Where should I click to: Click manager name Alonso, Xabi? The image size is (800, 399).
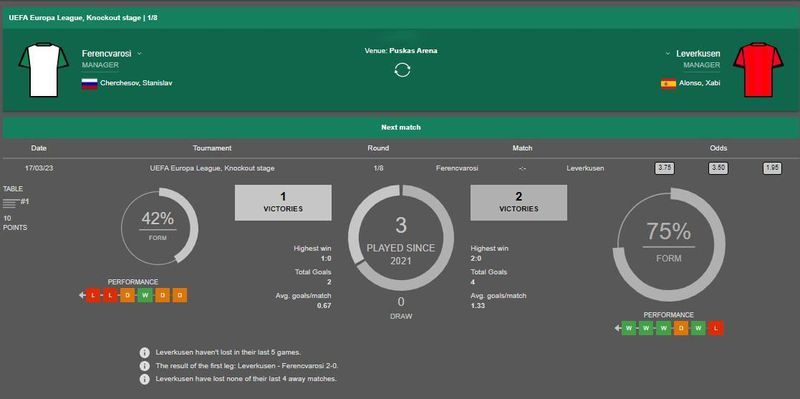699,83
